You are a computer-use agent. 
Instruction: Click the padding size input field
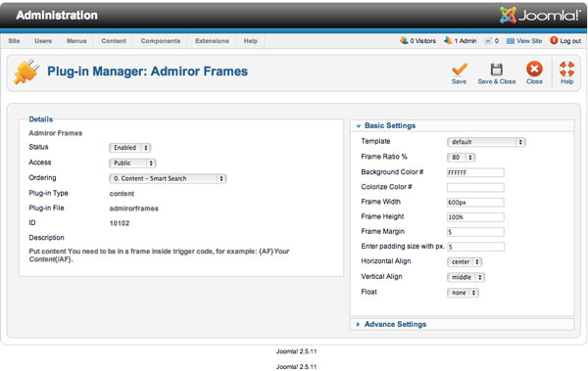pyautogui.click(x=475, y=247)
